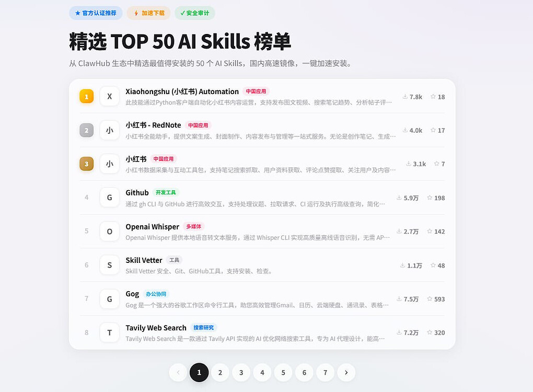Click the star icon next to 17
The height and width of the screenshot is (392, 533).
433,130
